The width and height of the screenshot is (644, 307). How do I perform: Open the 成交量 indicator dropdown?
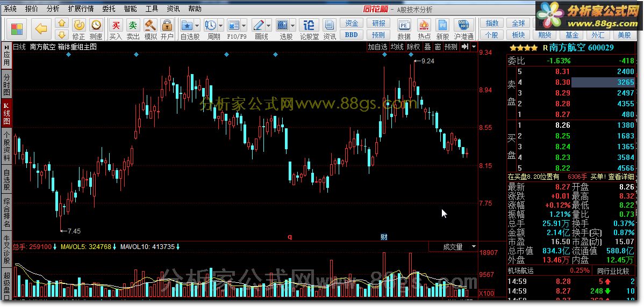[474, 247]
